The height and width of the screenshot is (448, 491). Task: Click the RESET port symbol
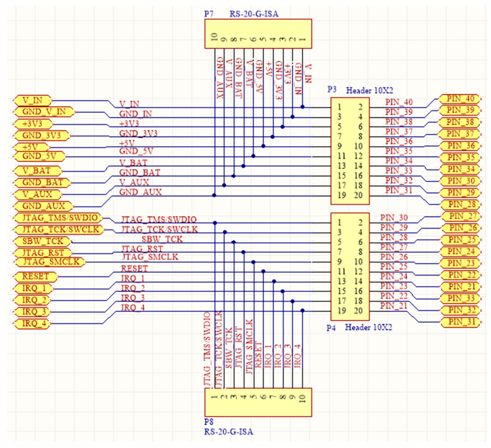click(35, 277)
